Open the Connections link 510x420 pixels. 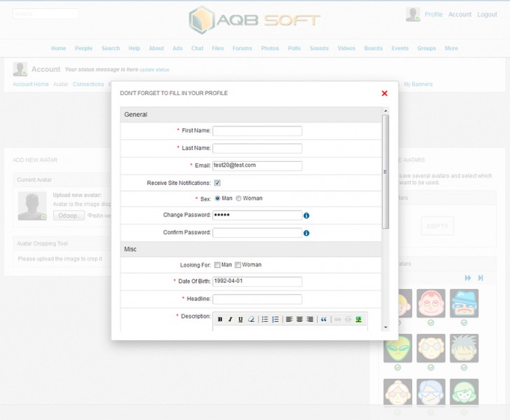(x=88, y=84)
